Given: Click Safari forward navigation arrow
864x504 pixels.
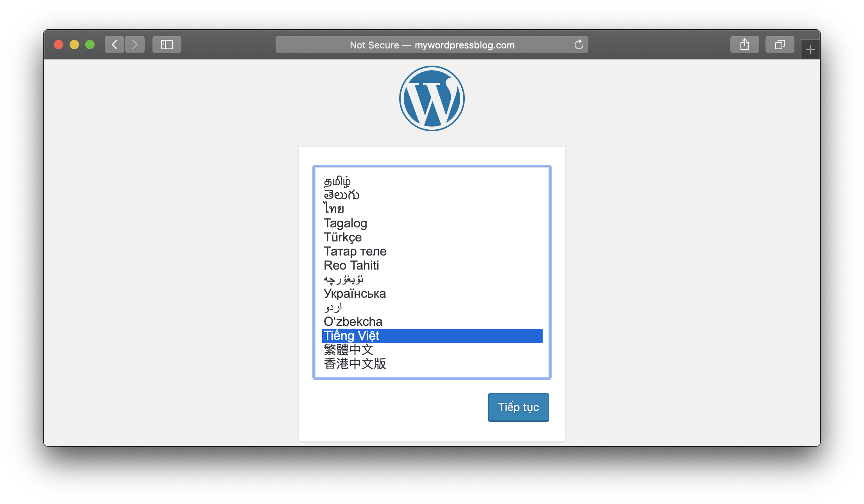Looking at the screenshot, I should (135, 45).
